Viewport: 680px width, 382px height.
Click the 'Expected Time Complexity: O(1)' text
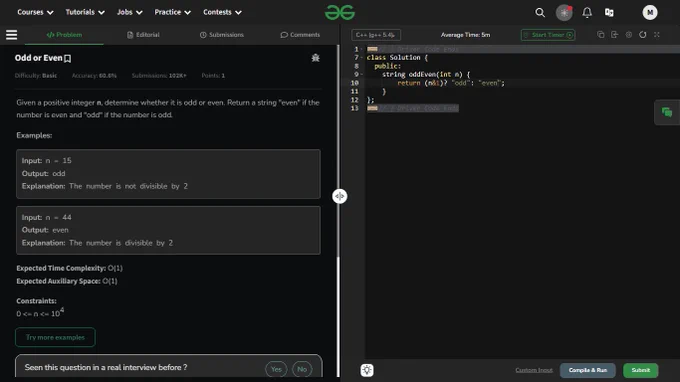point(69,268)
